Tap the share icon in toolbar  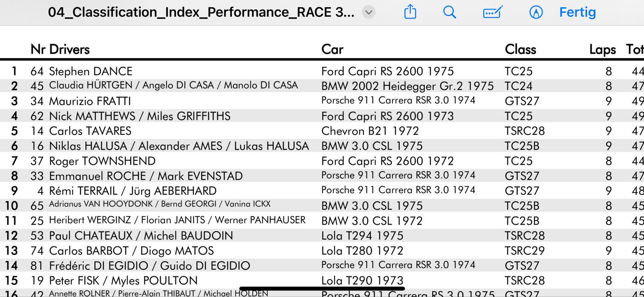coord(410,12)
